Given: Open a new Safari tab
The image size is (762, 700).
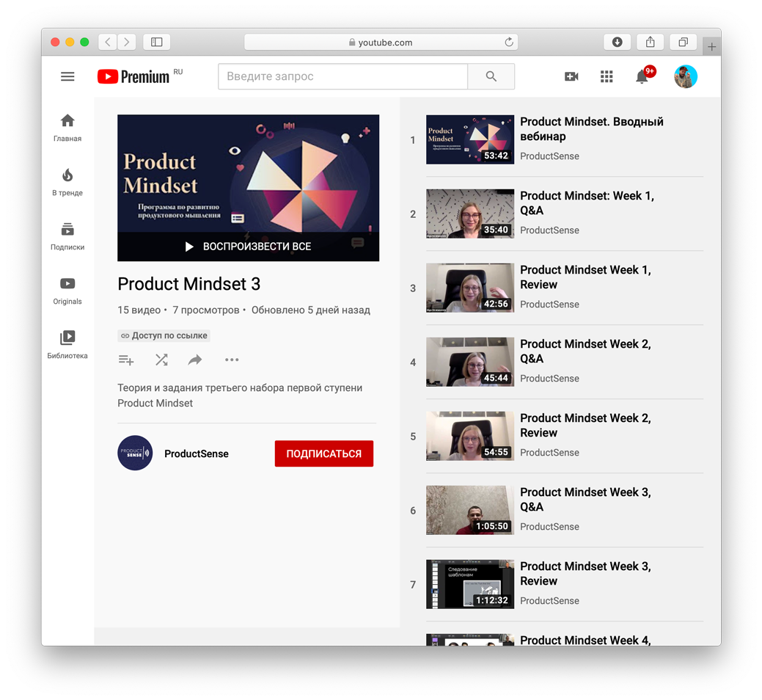Looking at the screenshot, I should (x=711, y=47).
